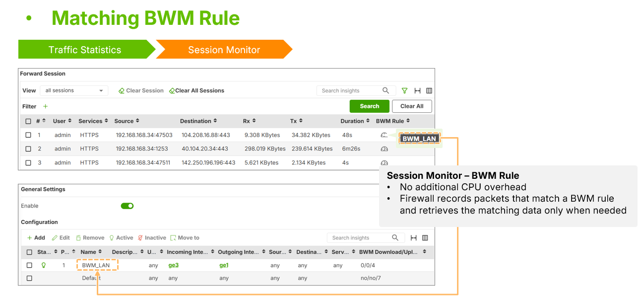Click destination 40.104.20.34:443 cell
Viewport: 644px width, 304px height.
pos(205,149)
